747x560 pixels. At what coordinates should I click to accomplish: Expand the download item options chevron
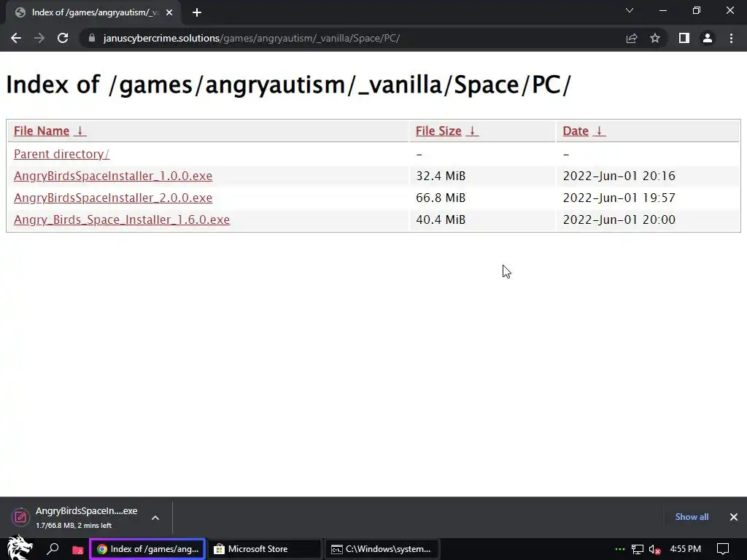(x=155, y=518)
